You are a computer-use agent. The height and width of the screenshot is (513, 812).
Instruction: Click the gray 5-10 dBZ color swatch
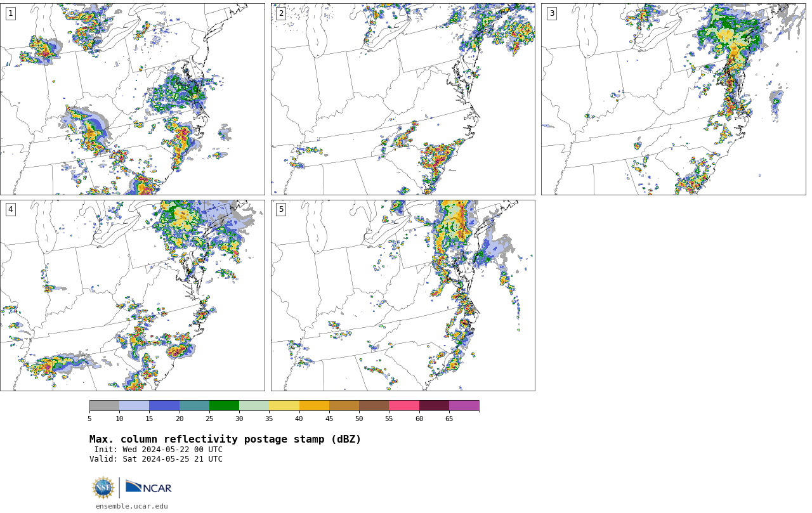pos(104,406)
